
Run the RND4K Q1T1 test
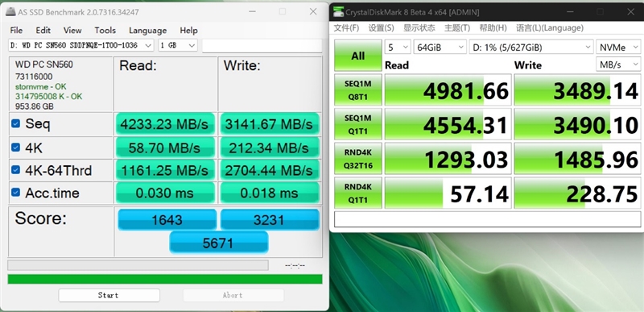tap(357, 193)
